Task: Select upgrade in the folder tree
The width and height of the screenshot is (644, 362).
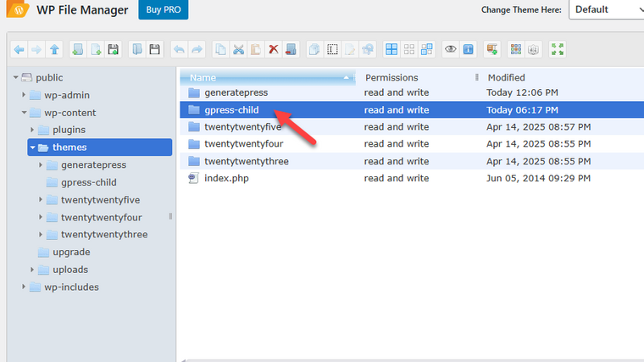Action: coord(71,252)
